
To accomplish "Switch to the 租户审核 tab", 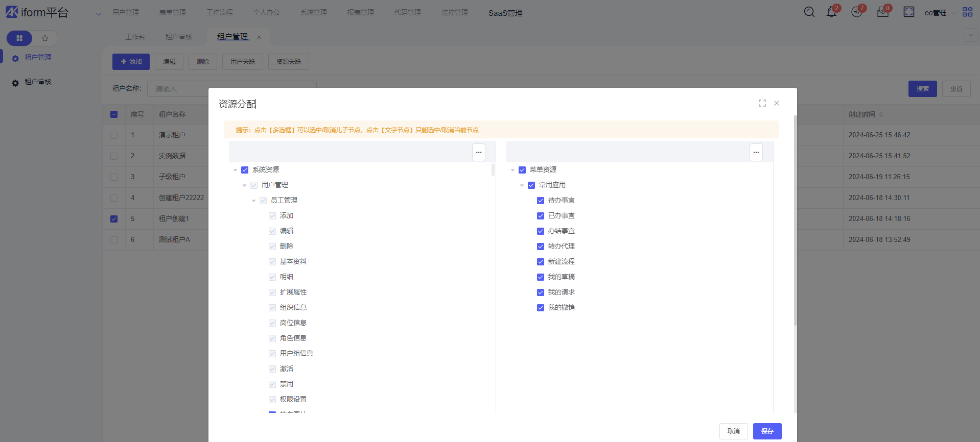I will pos(178,37).
